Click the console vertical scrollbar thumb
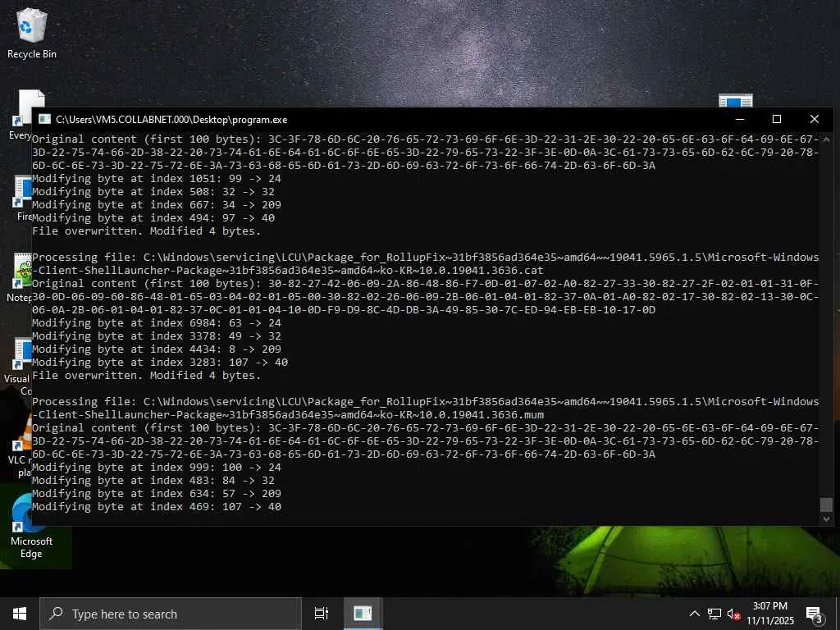 826,504
